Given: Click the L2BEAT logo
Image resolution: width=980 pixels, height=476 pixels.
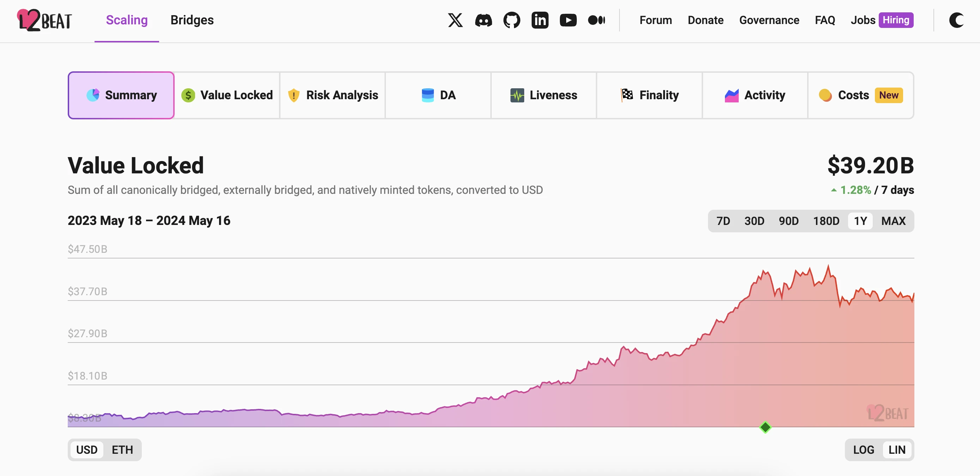Looking at the screenshot, I should tap(44, 20).
